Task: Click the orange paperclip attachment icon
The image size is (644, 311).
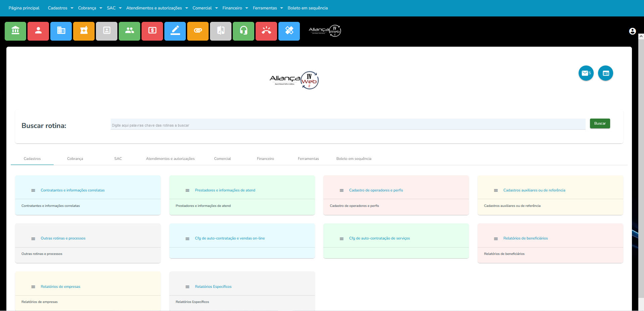Action: (x=198, y=31)
